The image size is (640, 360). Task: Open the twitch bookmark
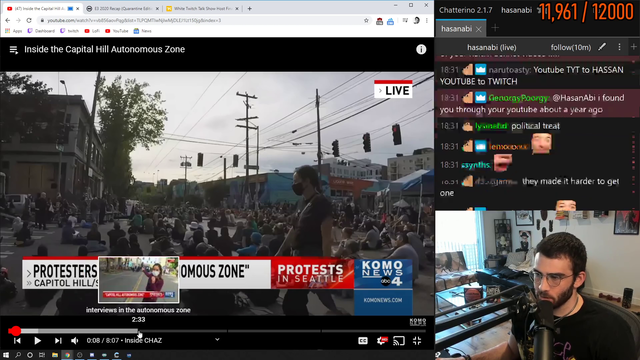coord(69,31)
